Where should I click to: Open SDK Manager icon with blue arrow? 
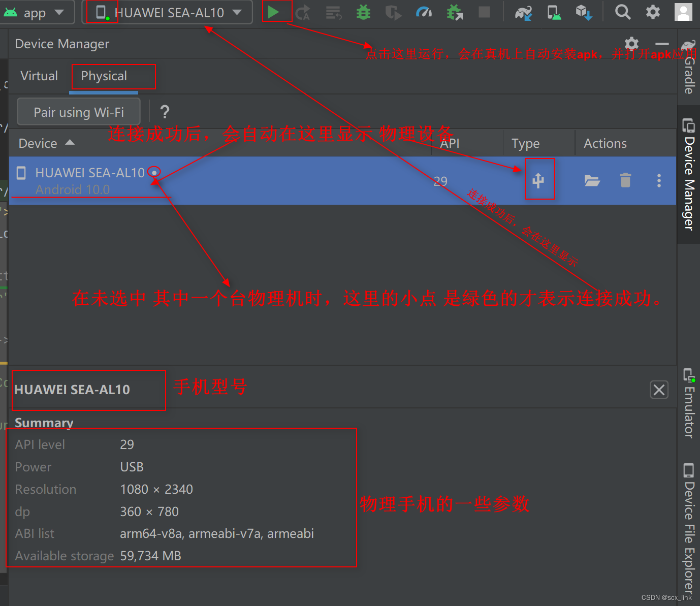pyautogui.click(x=584, y=12)
